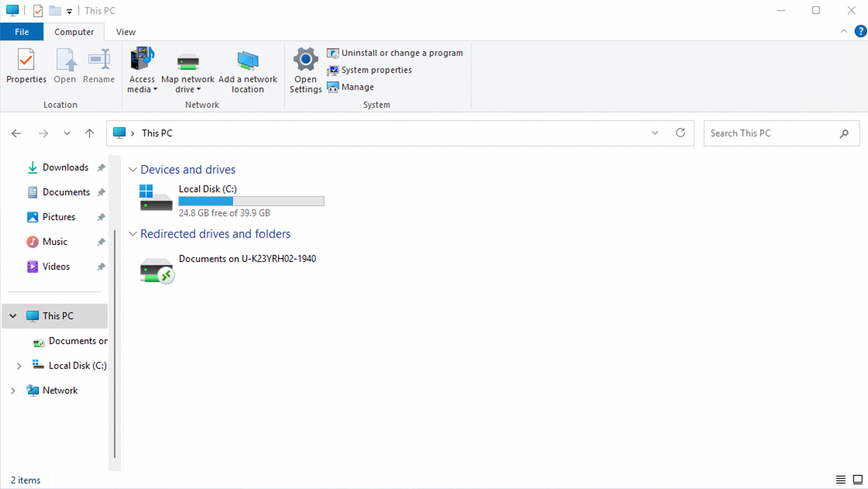Switch to details view toggle
868x489 pixels.
click(x=841, y=480)
